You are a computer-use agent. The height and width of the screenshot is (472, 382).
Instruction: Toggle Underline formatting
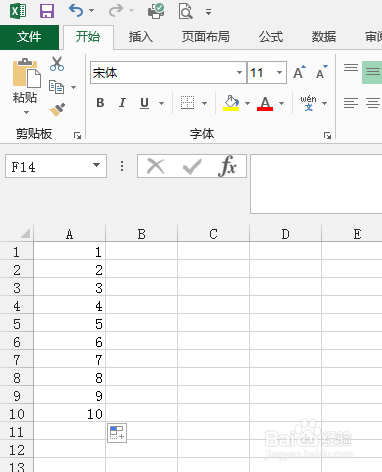point(144,103)
